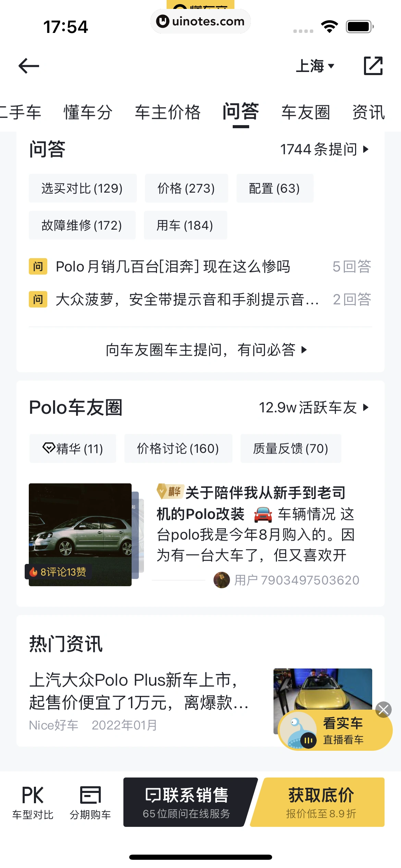
Task: Expand the 1744条提问 list
Action: (324, 149)
